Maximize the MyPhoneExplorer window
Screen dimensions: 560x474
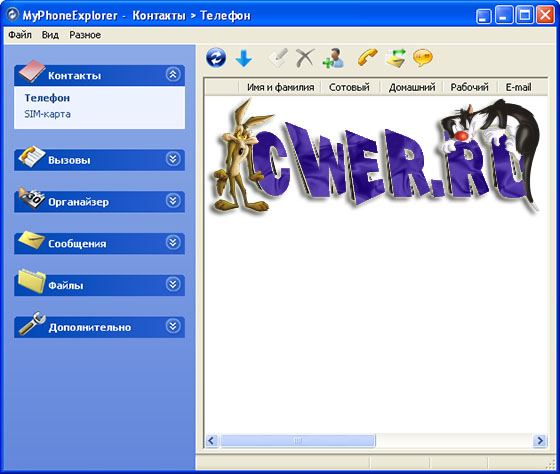[525, 15]
